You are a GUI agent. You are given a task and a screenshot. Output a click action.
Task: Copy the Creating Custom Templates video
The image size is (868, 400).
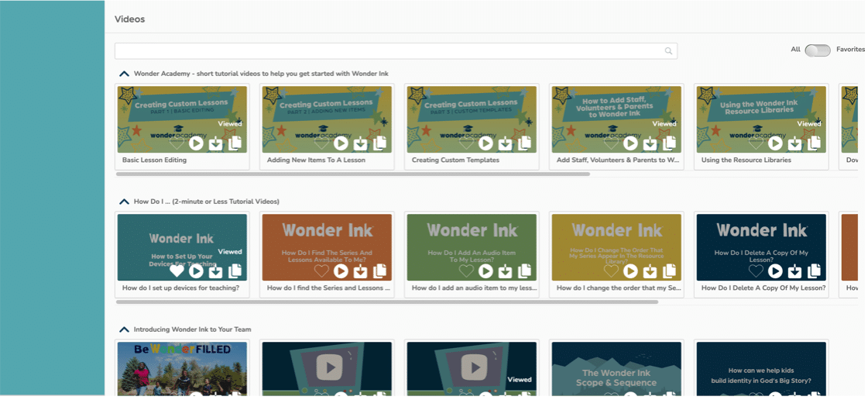coord(524,143)
